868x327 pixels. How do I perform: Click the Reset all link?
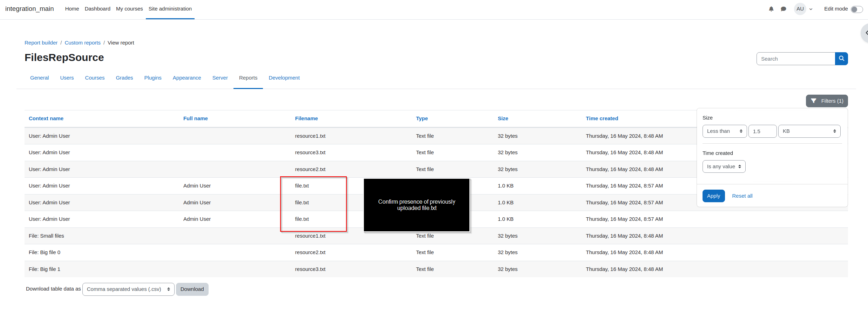point(742,196)
